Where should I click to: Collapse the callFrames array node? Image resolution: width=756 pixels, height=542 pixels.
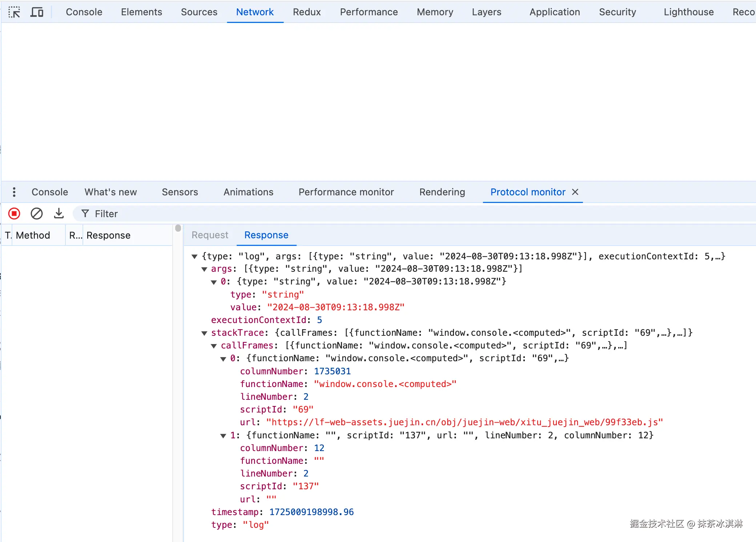point(214,346)
